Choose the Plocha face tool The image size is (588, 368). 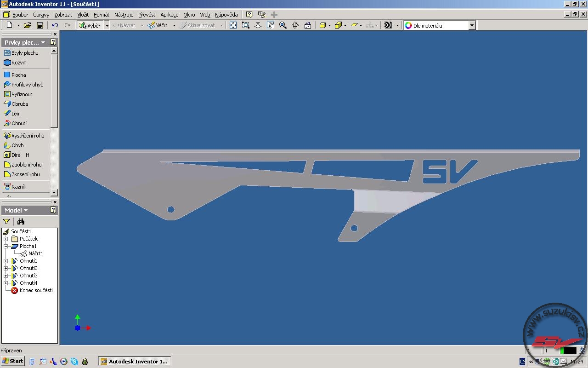(18, 75)
